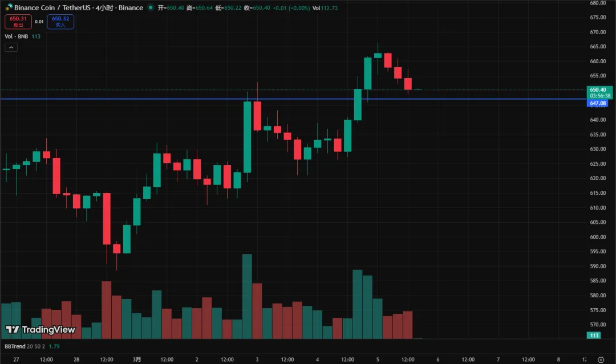Viewport: 616px width, 364px height.
Task: Click the 3月 date label on time axis
Action: click(137, 359)
